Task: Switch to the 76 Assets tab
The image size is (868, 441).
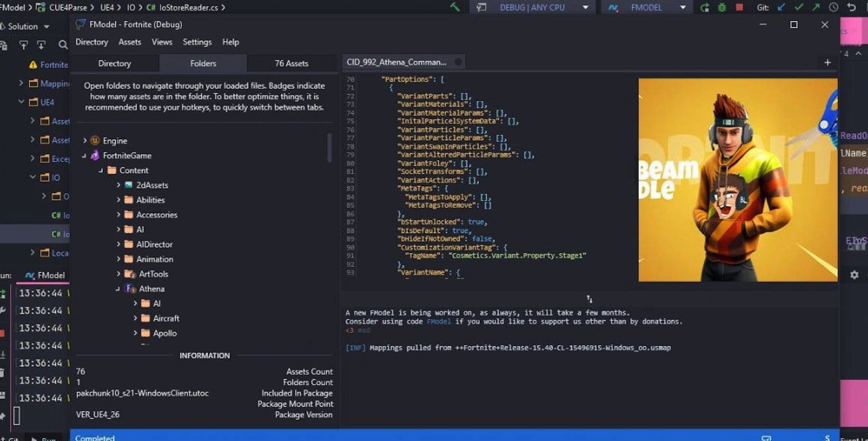Action: [291, 63]
